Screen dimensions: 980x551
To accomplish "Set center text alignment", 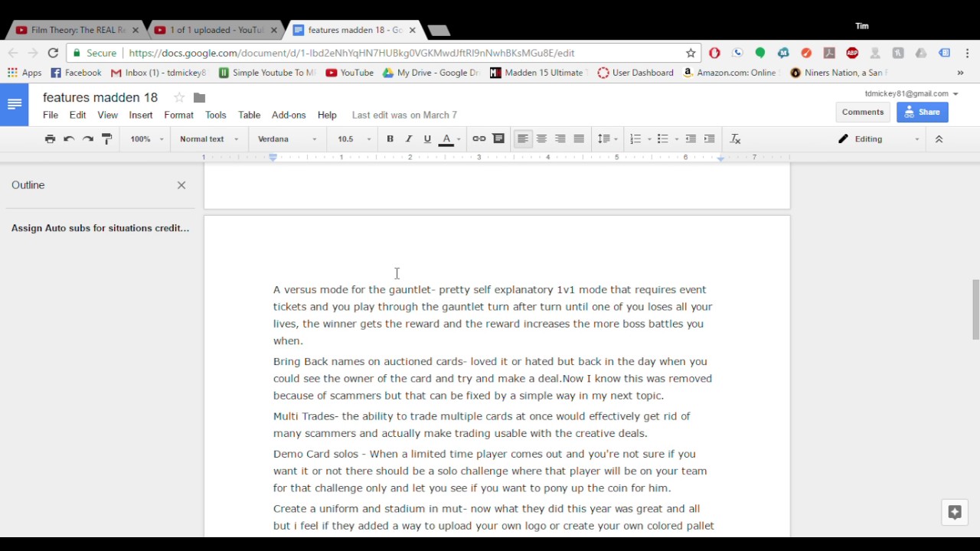I will (541, 139).
